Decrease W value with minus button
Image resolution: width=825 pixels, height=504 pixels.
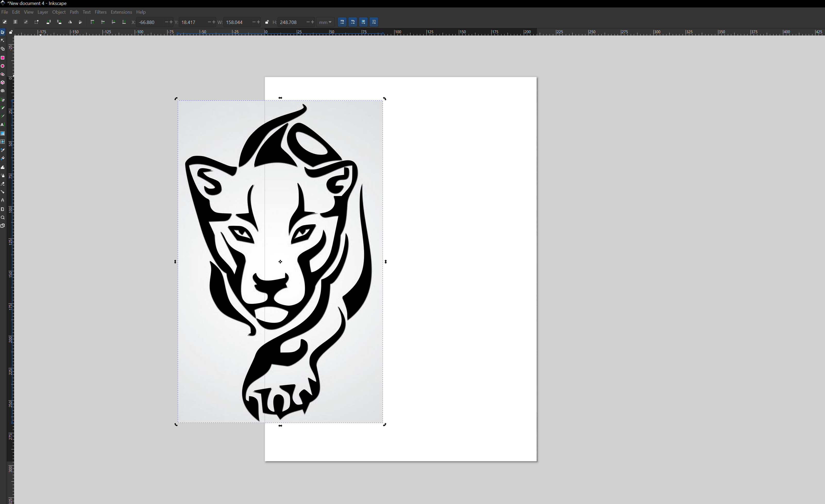coord(254,22)
